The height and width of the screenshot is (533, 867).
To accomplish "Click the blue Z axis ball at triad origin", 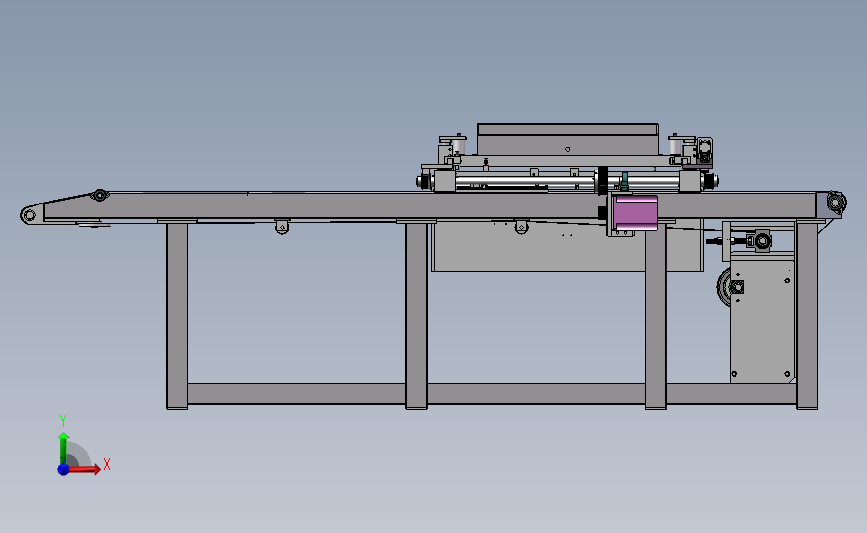I will (63, 469).
